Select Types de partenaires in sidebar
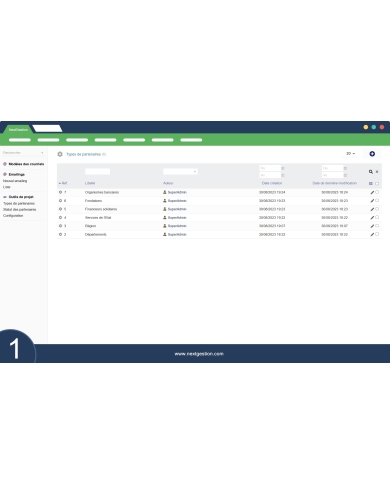This screenshot has width=390, height=484. point(19,203)
